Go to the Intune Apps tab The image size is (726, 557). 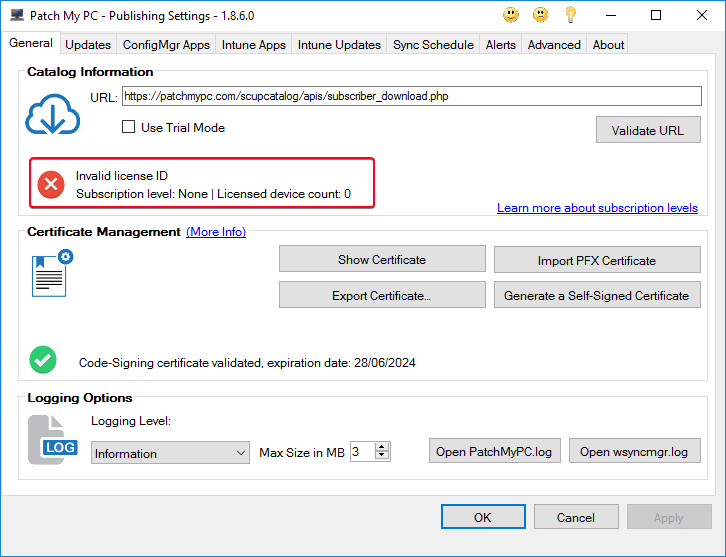coord(254,44)
